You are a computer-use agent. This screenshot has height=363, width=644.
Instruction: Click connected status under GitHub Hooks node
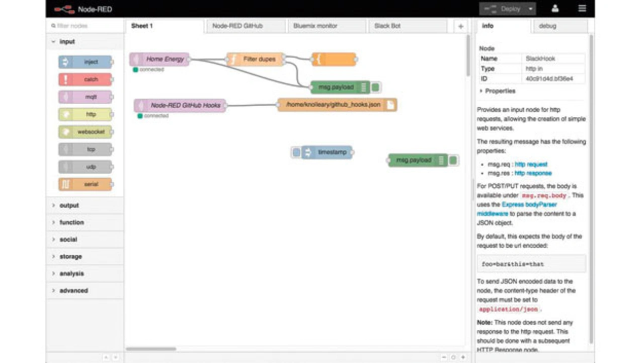tap(153, 116)
